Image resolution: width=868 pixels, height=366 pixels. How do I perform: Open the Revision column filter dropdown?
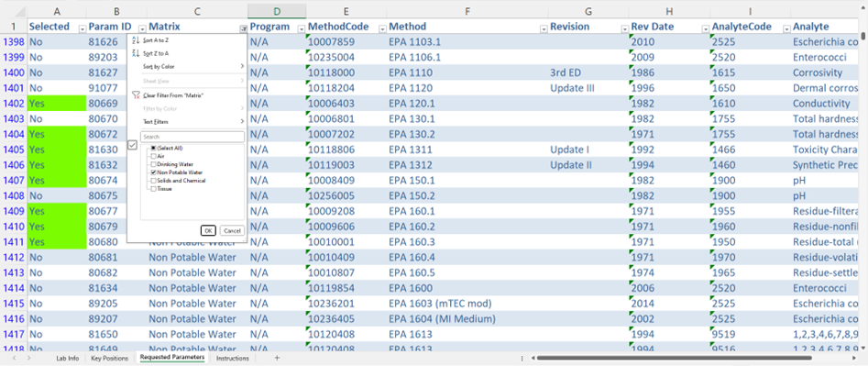click(x=624, y=28)
